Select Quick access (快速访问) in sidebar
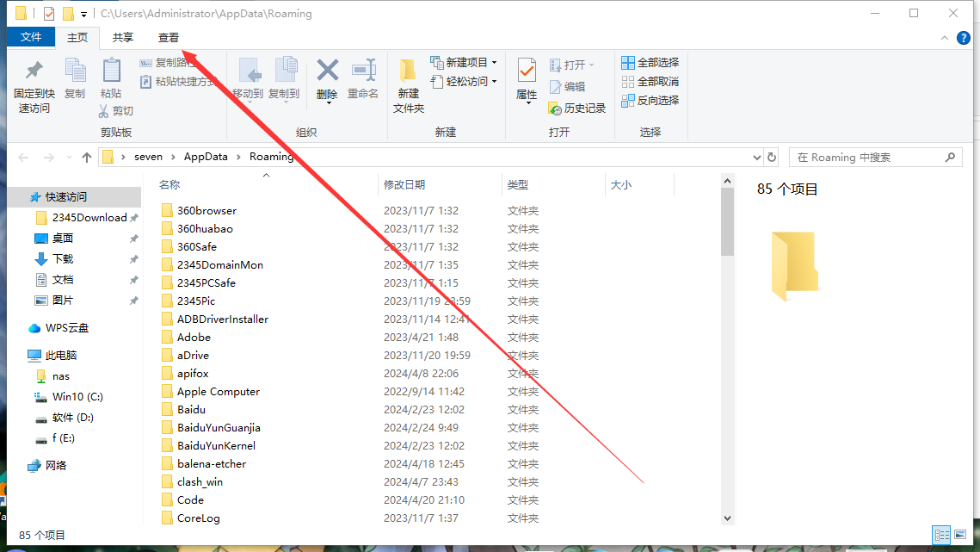This screenshot has width=980, height=552. pos(75,196)
